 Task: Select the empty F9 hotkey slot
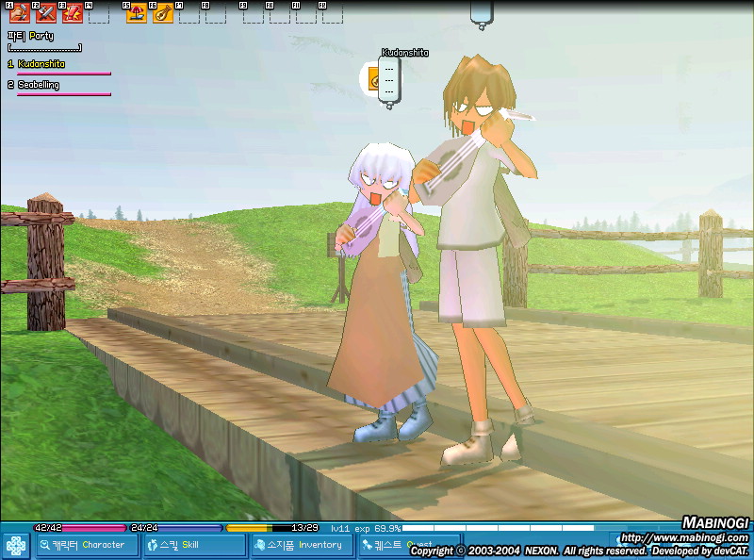(253, 13)
